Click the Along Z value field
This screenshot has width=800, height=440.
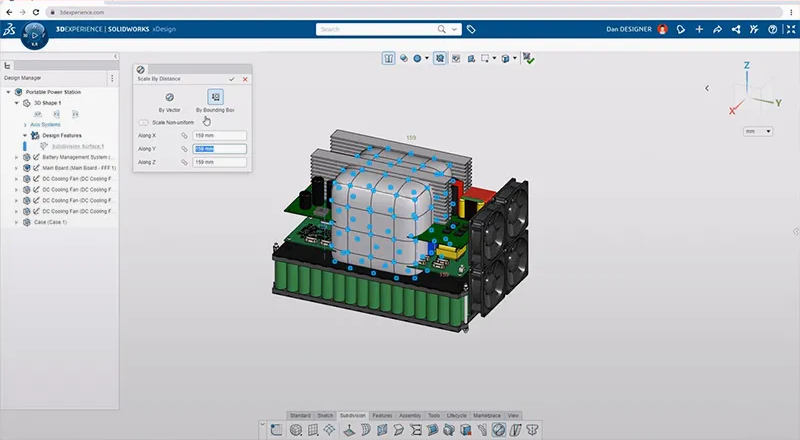click(x=219, y=162)
